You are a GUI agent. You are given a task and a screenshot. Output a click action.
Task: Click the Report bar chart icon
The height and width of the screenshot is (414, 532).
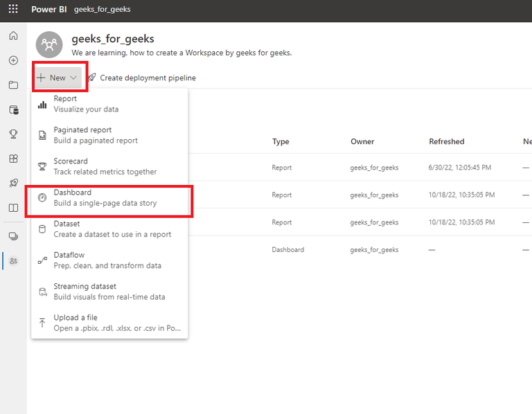click(42, 105)
